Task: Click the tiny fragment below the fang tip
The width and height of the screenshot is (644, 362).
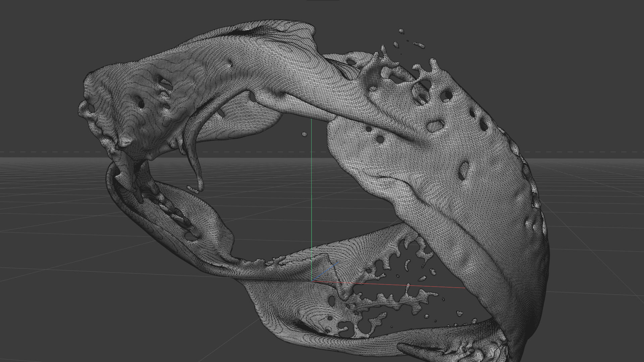Action: [192, 189]
